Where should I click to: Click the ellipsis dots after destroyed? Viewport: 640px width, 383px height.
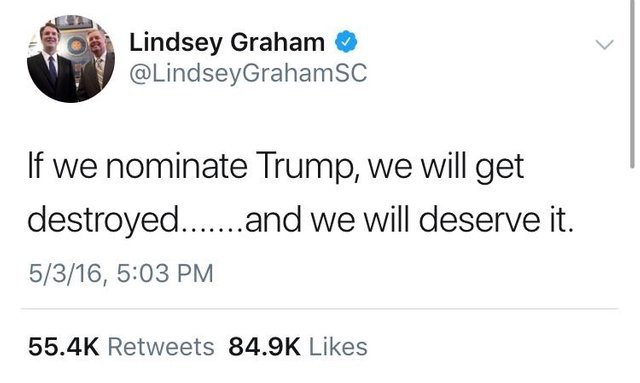coord(212,227)
